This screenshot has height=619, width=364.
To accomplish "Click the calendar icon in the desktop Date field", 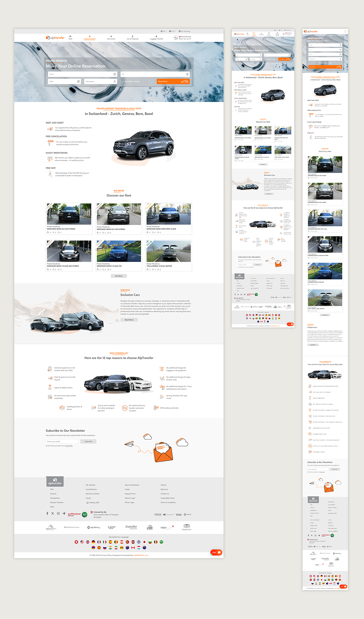I will 79,82.
